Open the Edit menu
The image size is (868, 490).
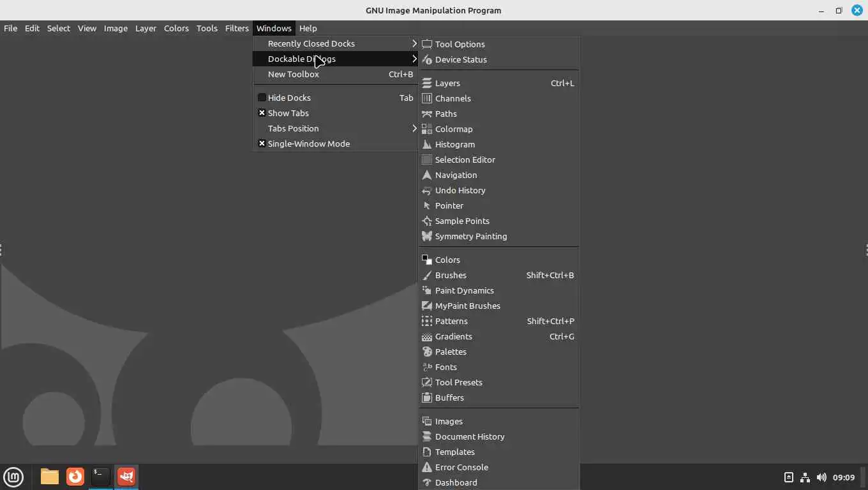tap(32, 28)
